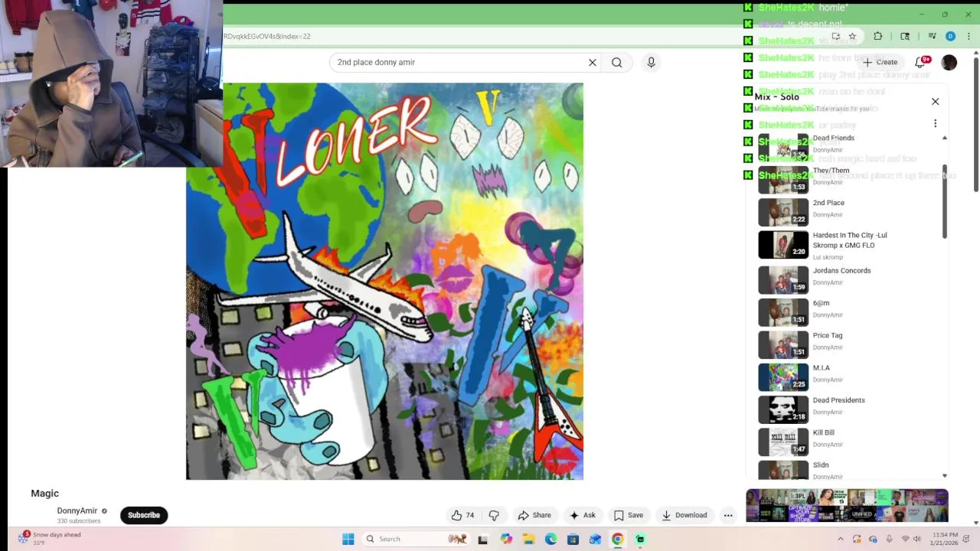Bookmark this page with star icon
Screen dimensions: 980x551
852,36
